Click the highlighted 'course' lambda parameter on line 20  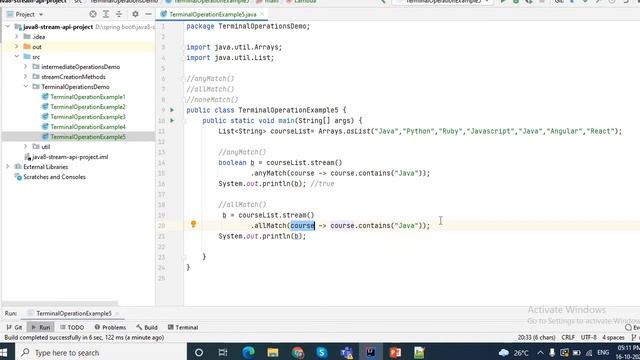[x=302, y=225]
